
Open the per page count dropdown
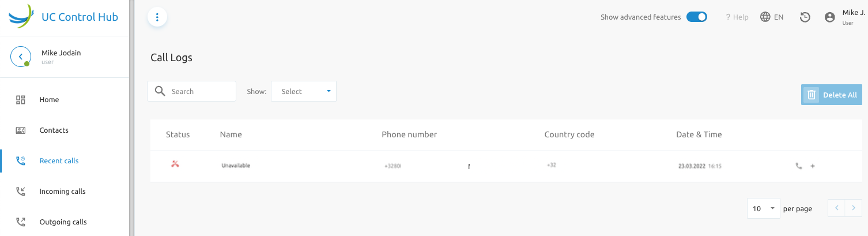pos(764,208)
